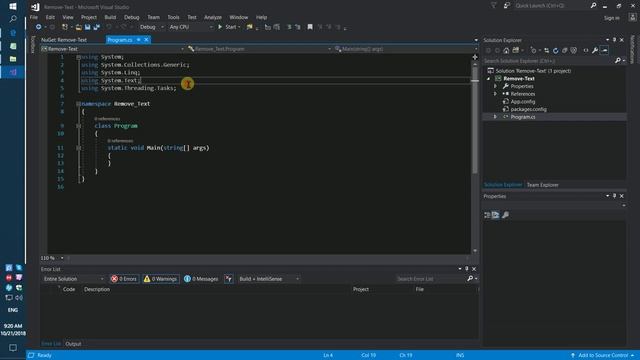Open the Remove-Text project navigation dropdown
Screen dimensions: 640x360
tap(113, 49)
